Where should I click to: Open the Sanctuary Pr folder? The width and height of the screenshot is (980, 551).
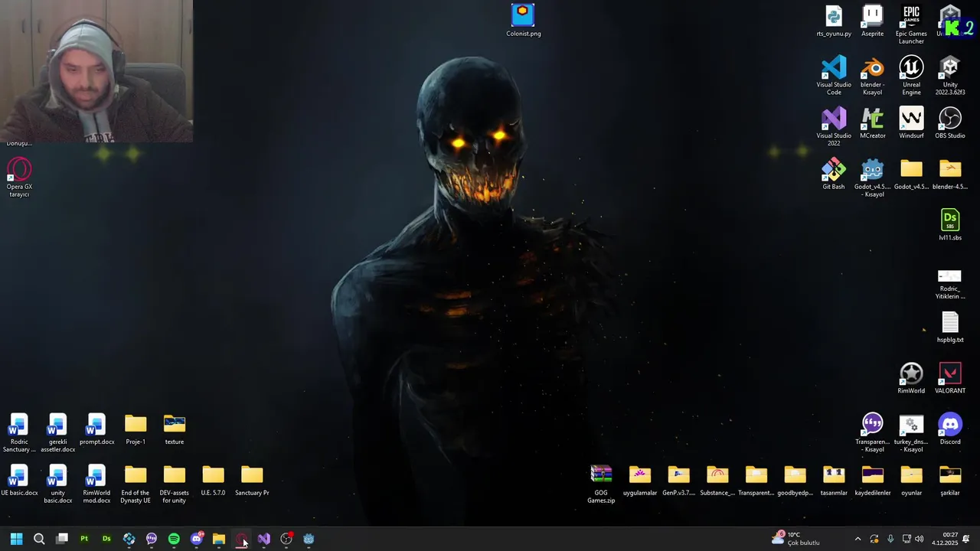coord(252,480)
